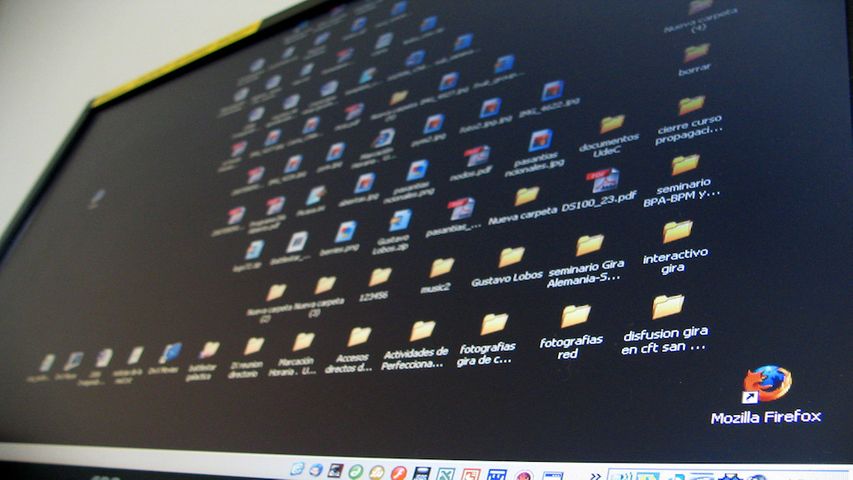
Task: Open the 'pasantias ncionales.jpg' image file
Action: pos(540,141)
